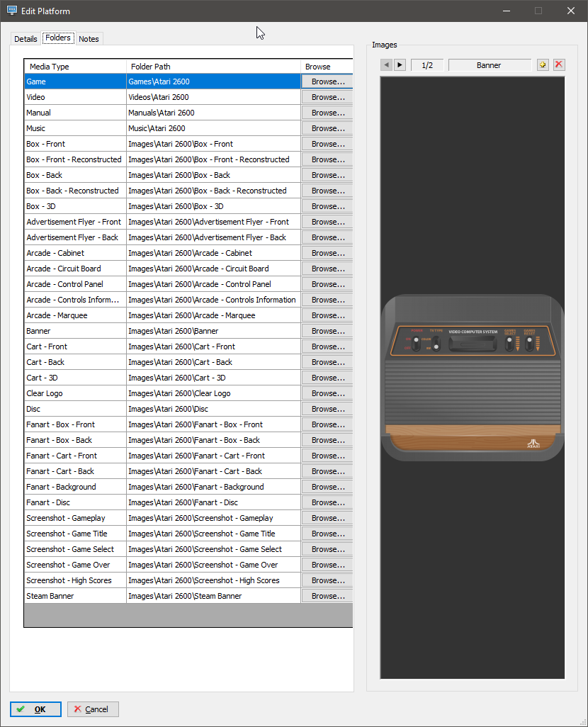Click the Music\Atari 2600 folder path
Image resolution: width=588 pixels, height=727 pixels.
(214, 128)
